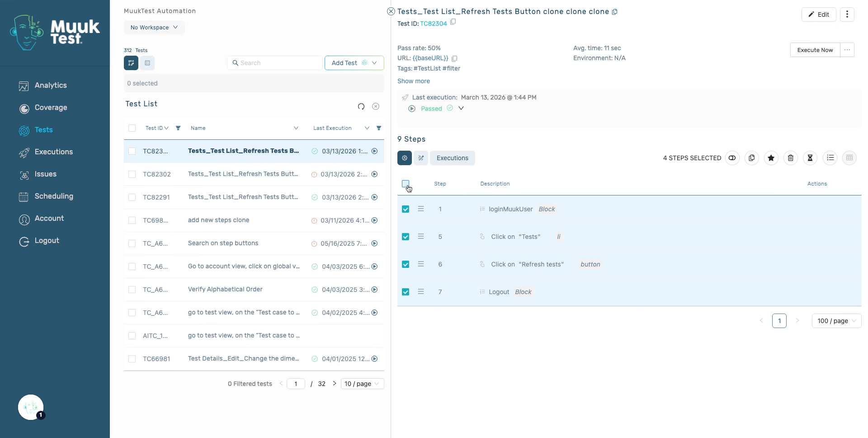Uncheck step 6 'Refresh tests'
Image resolution: width=868 pixels, height=438 pixels.
[x=406, y=264]
